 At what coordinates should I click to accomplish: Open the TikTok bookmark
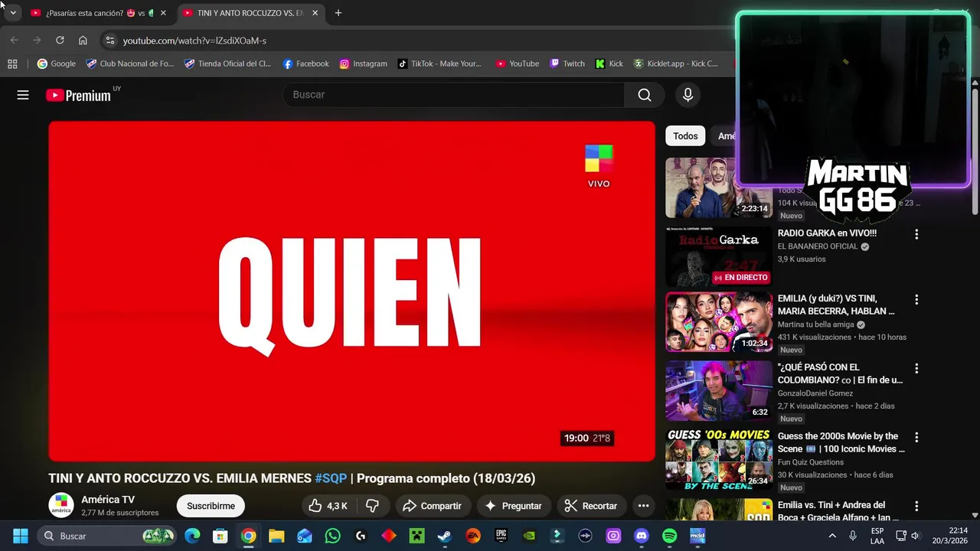(x=439, y=64)
